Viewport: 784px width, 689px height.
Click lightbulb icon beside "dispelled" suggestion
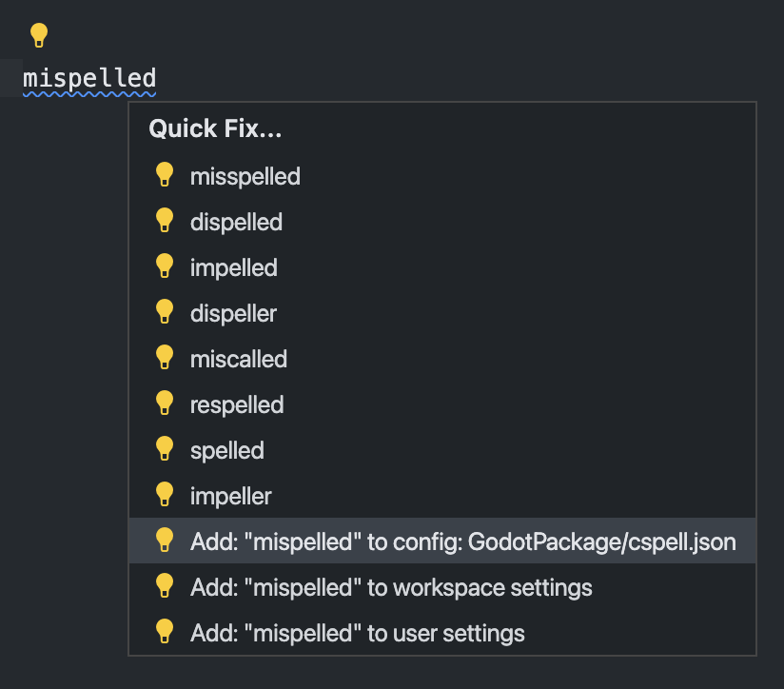[165, 221]
